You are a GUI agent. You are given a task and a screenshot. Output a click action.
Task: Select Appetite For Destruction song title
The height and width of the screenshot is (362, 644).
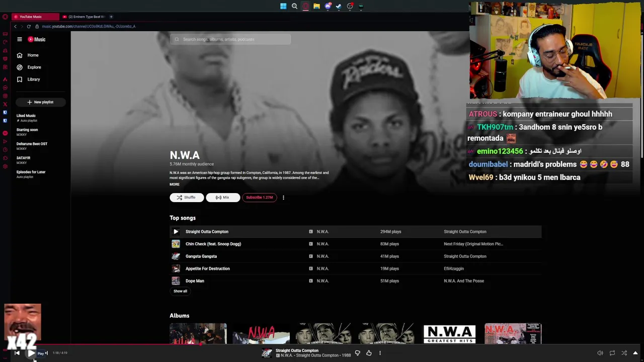(x=207, y=268)
